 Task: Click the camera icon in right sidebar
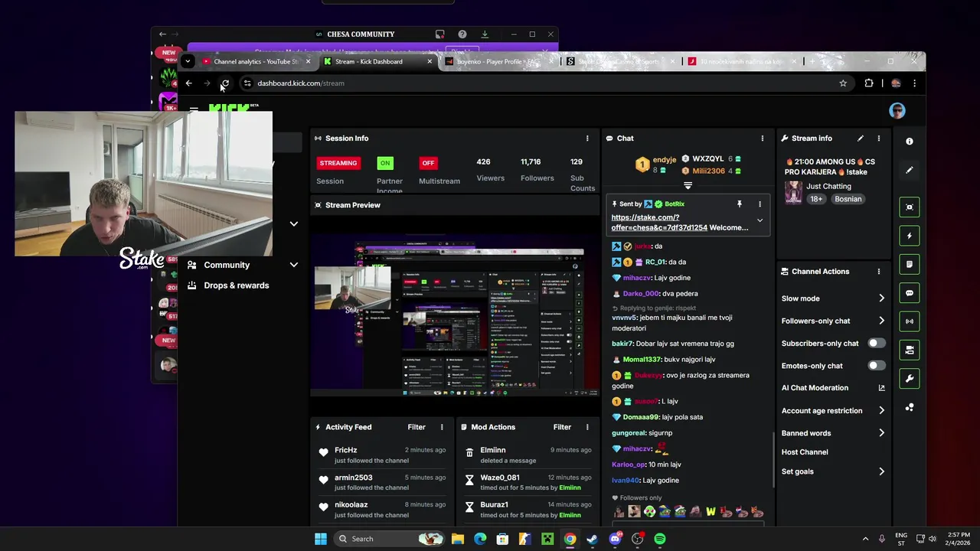point(910,350)
